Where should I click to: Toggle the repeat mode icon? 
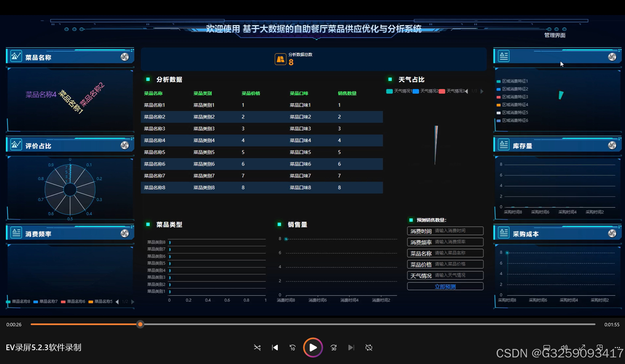click(x=369, y=348)
